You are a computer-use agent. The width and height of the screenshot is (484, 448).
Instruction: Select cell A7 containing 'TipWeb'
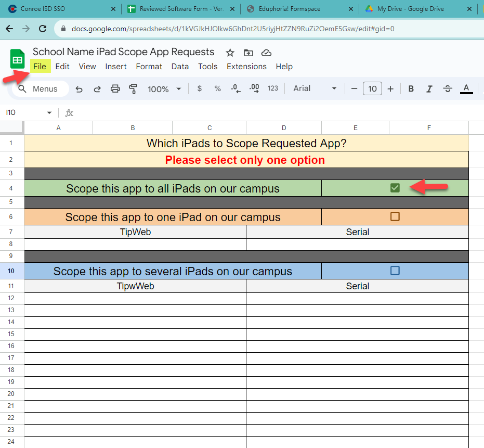pos(135,232)
